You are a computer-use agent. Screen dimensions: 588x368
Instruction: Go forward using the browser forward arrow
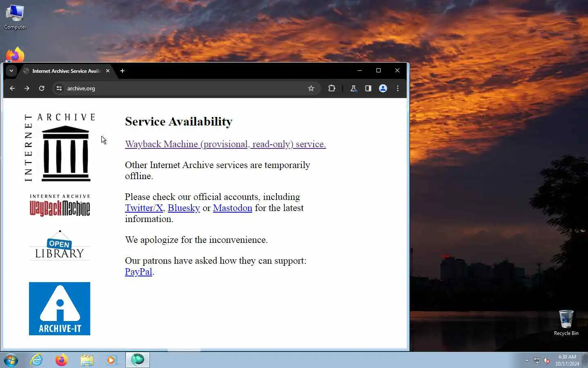(x=27, y=88)
